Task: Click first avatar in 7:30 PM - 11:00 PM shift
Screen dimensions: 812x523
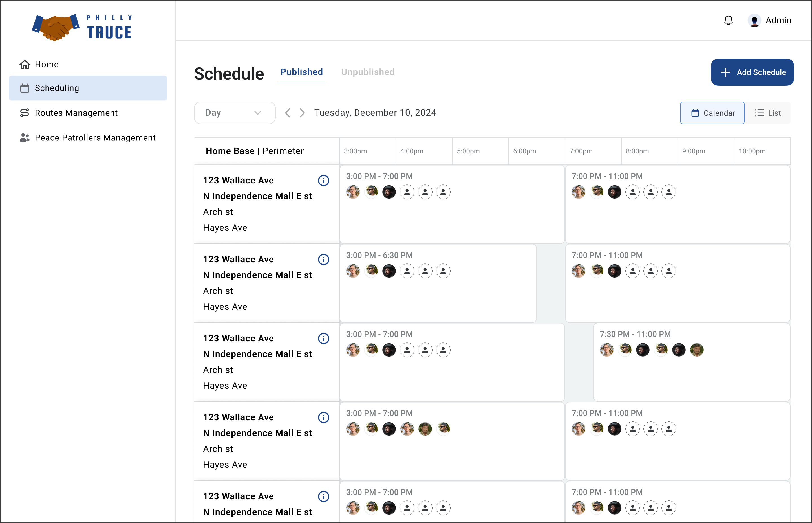Action: [606, 350]
